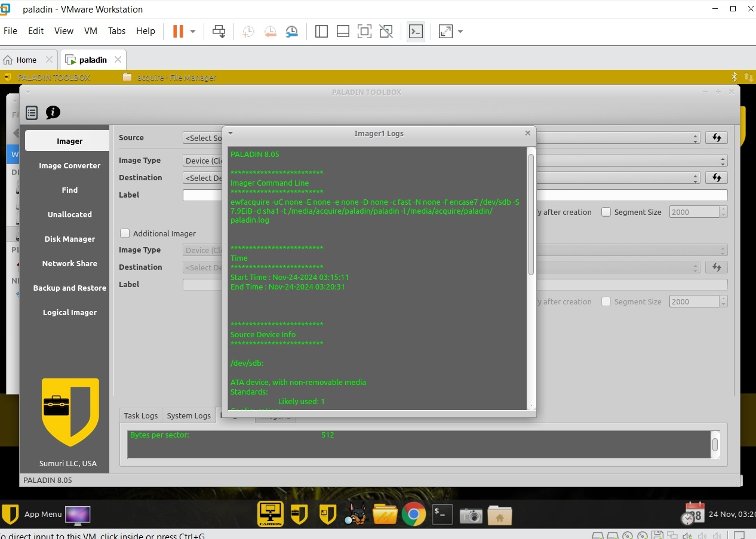756x539 pixels.
Task: Launch the dog detective search tool icon
Action: pos(356,514)
